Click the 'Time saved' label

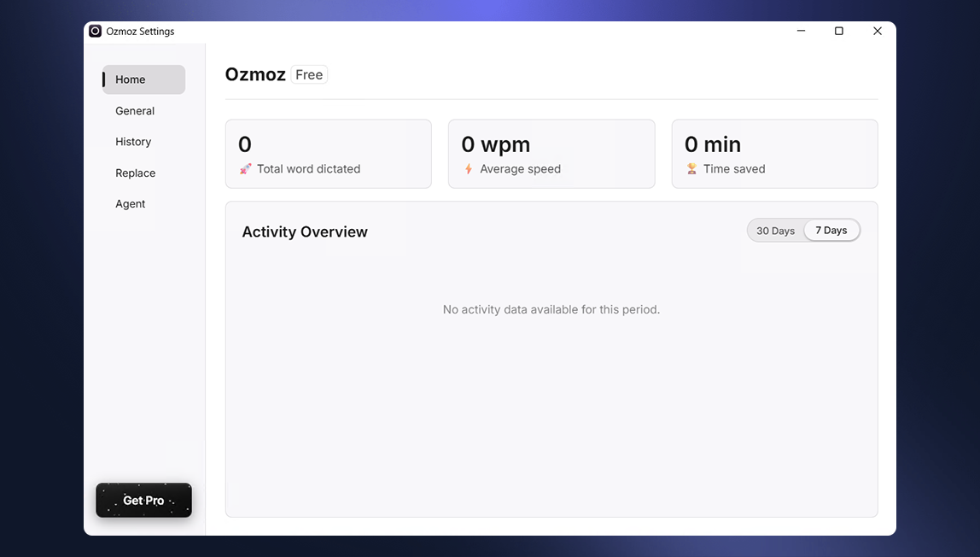click(x=734, y=169)
